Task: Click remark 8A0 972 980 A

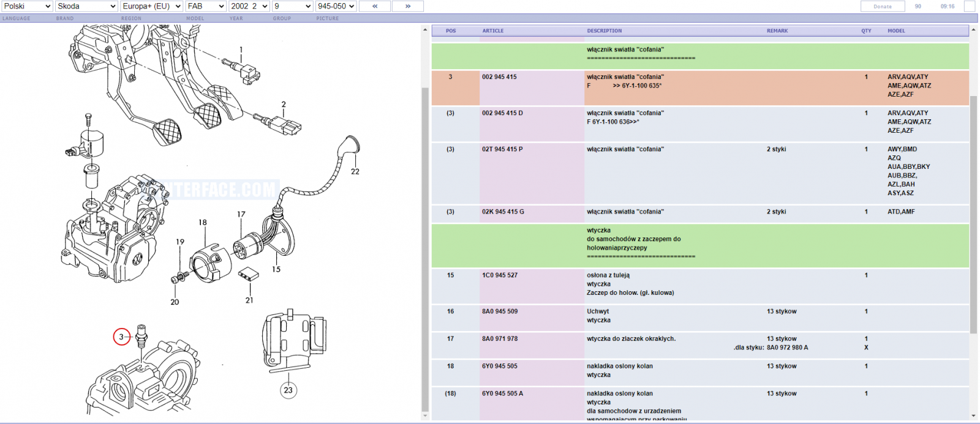Action: click(x=788, y=348)
